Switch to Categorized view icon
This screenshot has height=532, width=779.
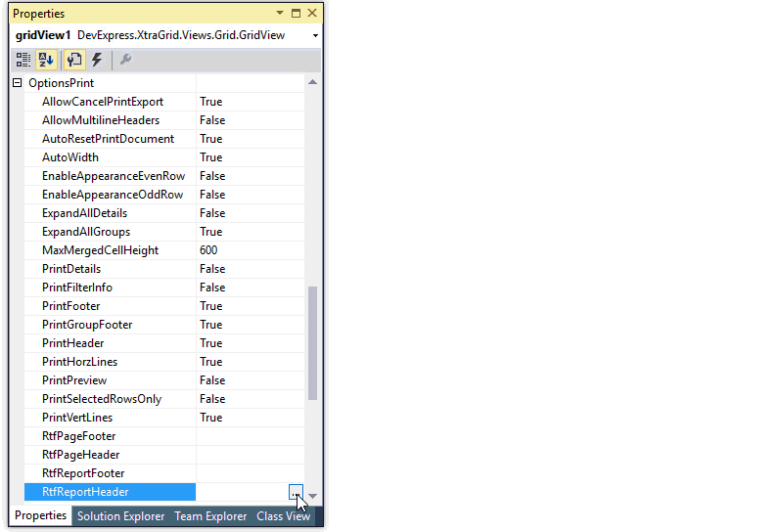click(x=23, y=60)
